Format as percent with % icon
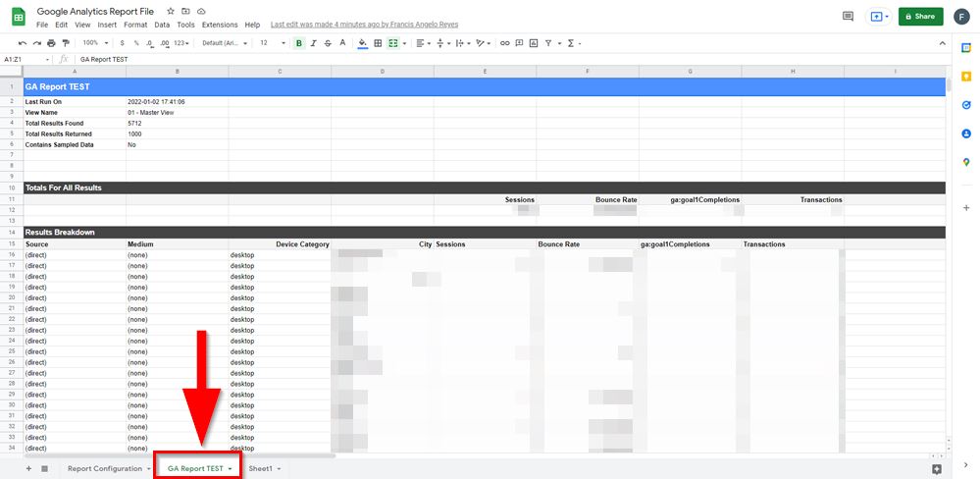The width and height of the screenshot is (980, 479). tap(136, 43)
